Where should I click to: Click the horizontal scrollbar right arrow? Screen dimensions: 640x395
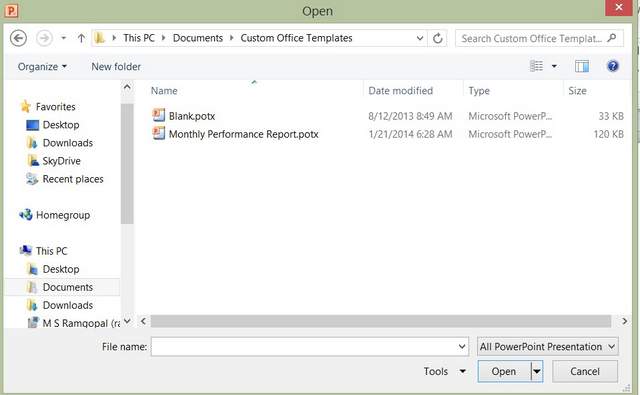pos(624,321)
